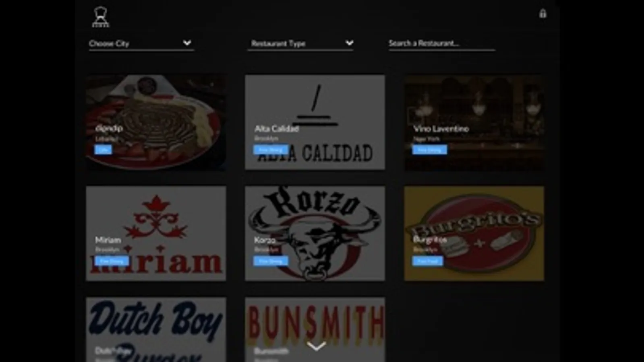Screen dimensions: 644x362
Task: Click the 'Korzo' title text
Action: coord(265,240)
